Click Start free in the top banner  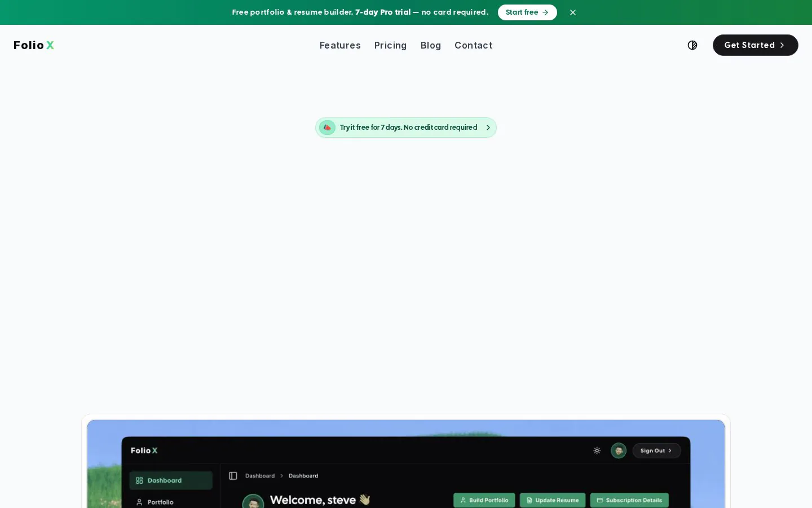[x=527, y=12]
